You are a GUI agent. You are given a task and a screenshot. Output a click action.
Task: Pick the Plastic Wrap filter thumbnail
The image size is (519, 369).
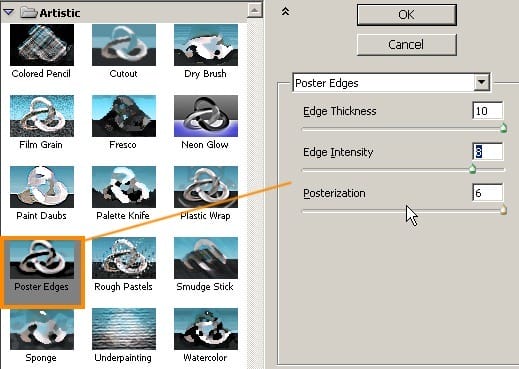(206, 187)
